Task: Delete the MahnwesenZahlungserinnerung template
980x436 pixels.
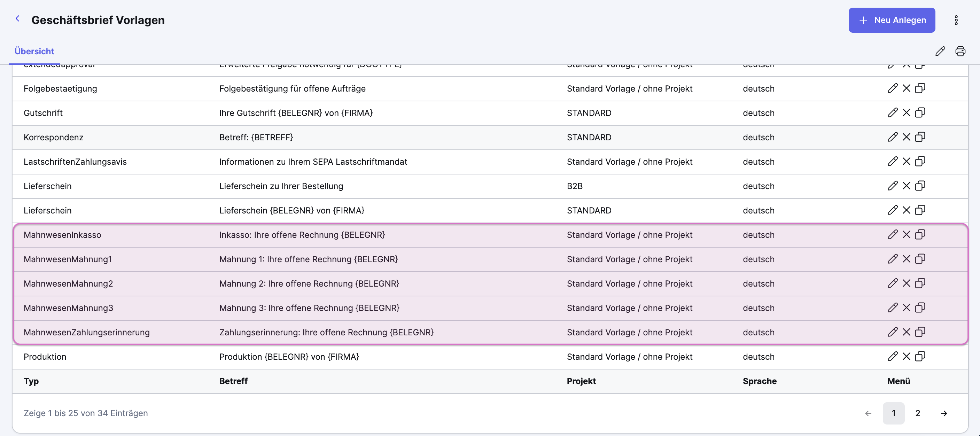Action: 906,332
